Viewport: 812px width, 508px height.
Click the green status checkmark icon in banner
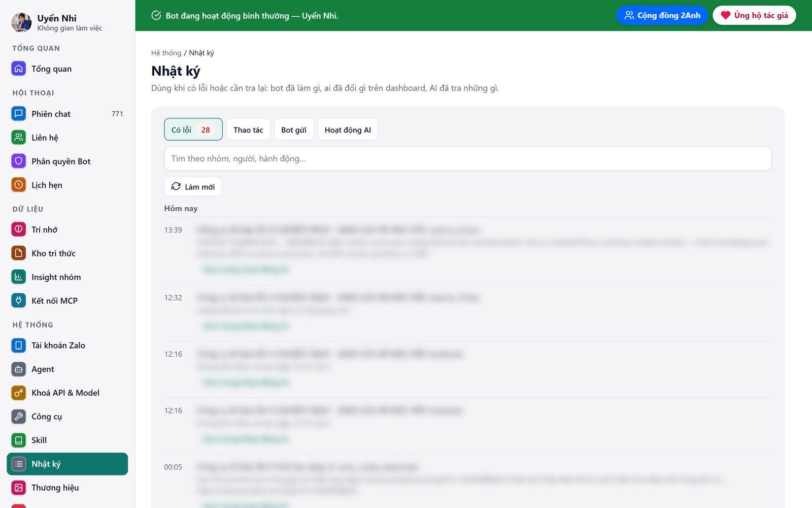tap(156, 15)
